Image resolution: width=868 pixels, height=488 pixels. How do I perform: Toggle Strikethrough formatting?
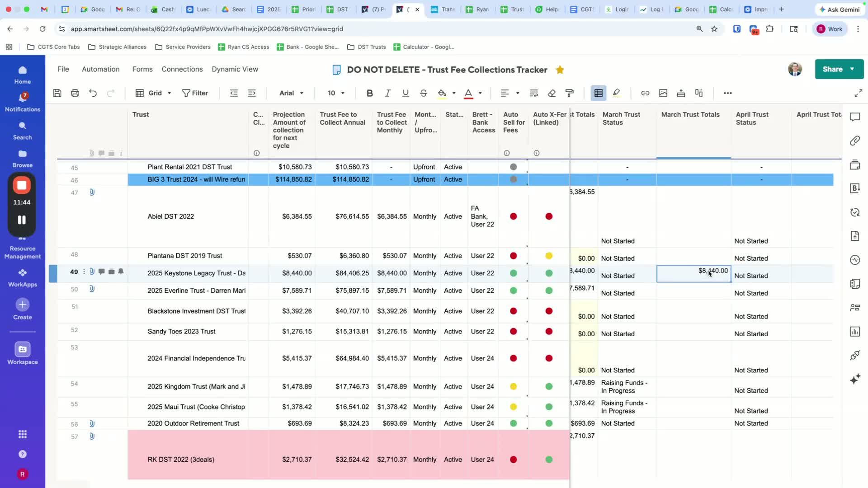pos(423,93)
